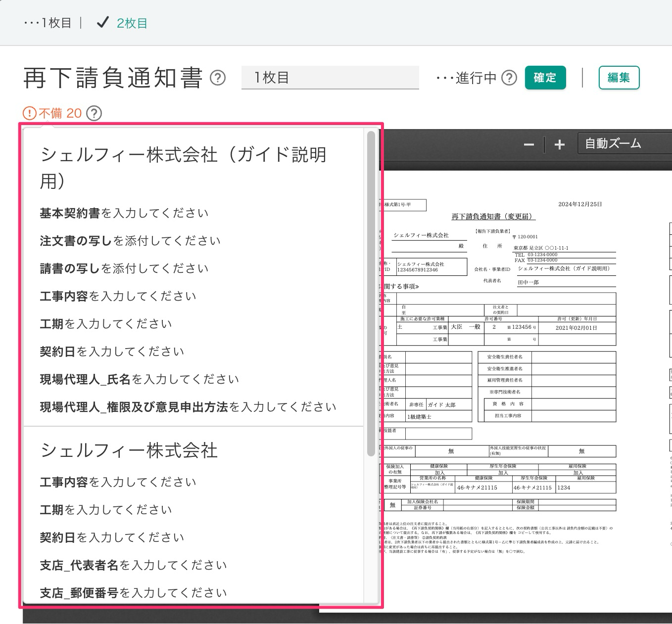The width and height of the screenshot is (672, 624).
Task: Click business ID 12345678912346 in the PDF
Action: (418, 270)
